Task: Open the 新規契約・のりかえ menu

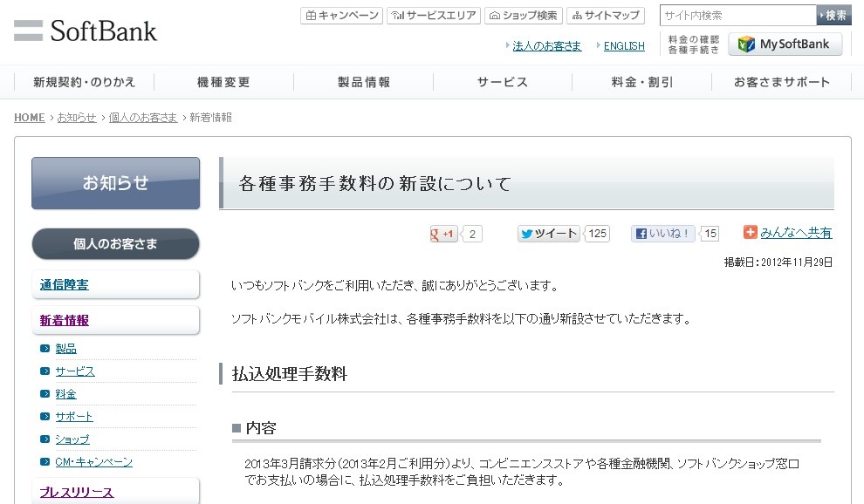Action: [x=85, y=82]
